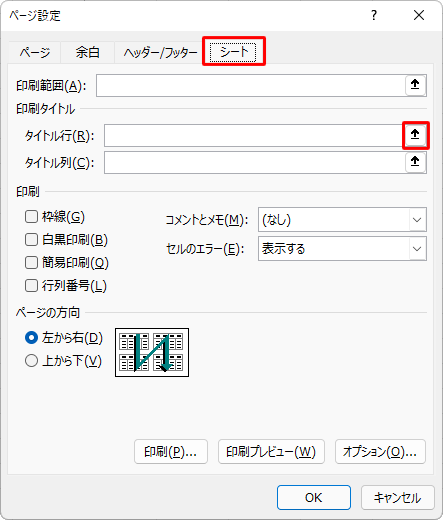443x520 pixels.
Task: Select the 左から右(D) radio button
Action: 31,338
